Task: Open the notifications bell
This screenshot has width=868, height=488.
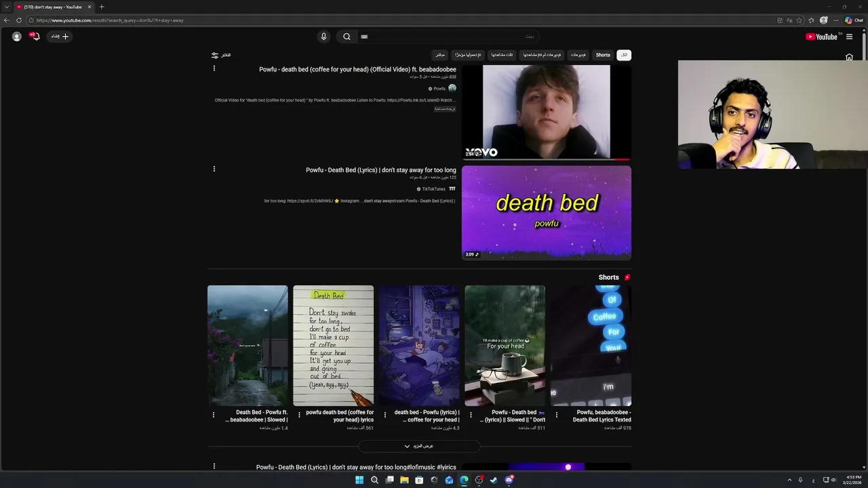Action: 35,37
